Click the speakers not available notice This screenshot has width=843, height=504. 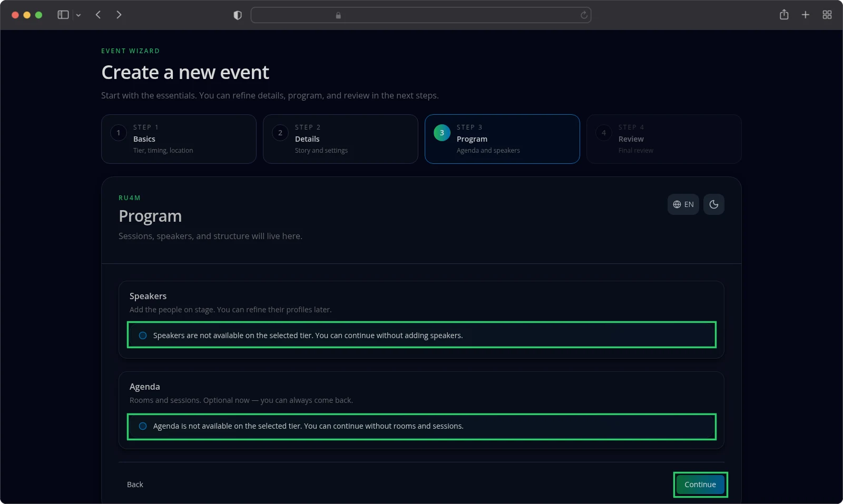421,335
